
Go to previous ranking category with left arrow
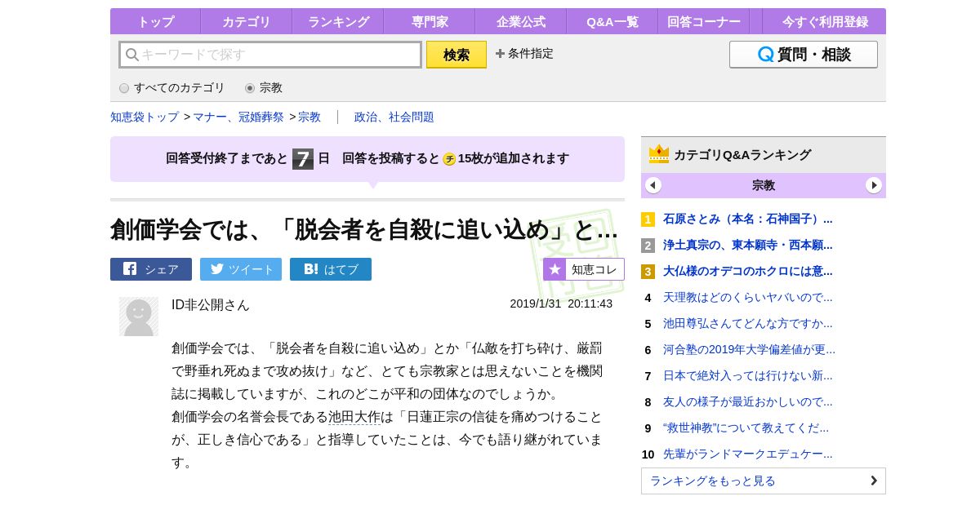pyautogui.click(x=653, y=185)
